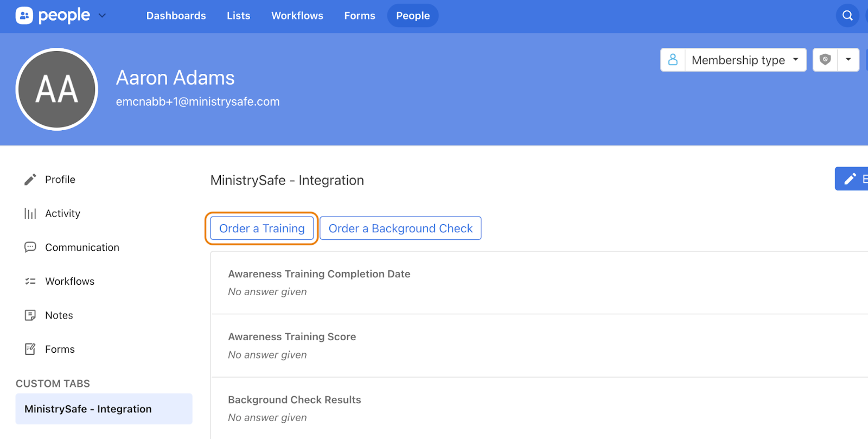Click the AA profile avatar
The image size is (868, 439).
pyautogui.click(x=57, y=90)
